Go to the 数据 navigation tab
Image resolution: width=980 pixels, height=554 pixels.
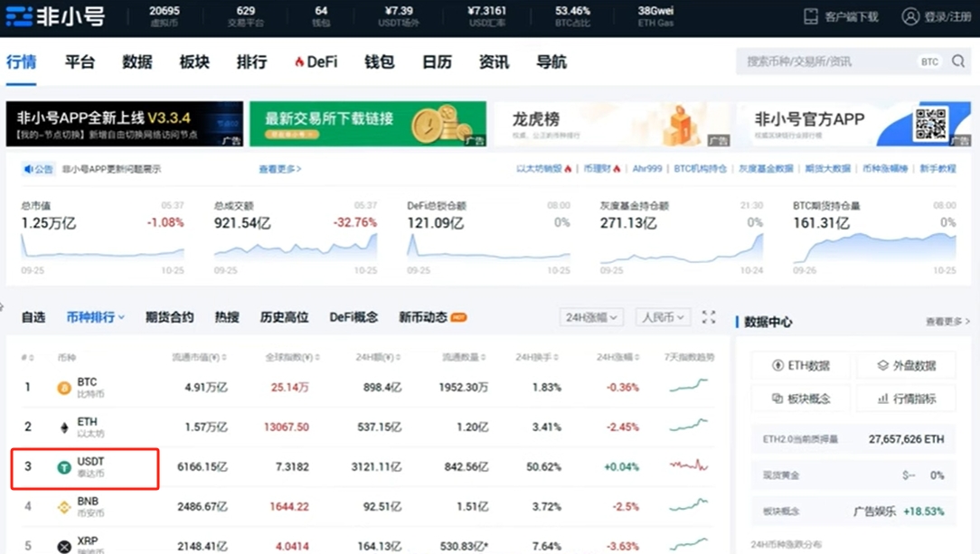pyautogui.click(x=137, y=61)
